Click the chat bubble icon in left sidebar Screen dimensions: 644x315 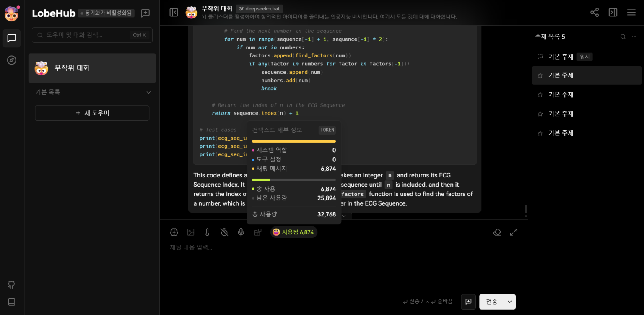point(12,38)
